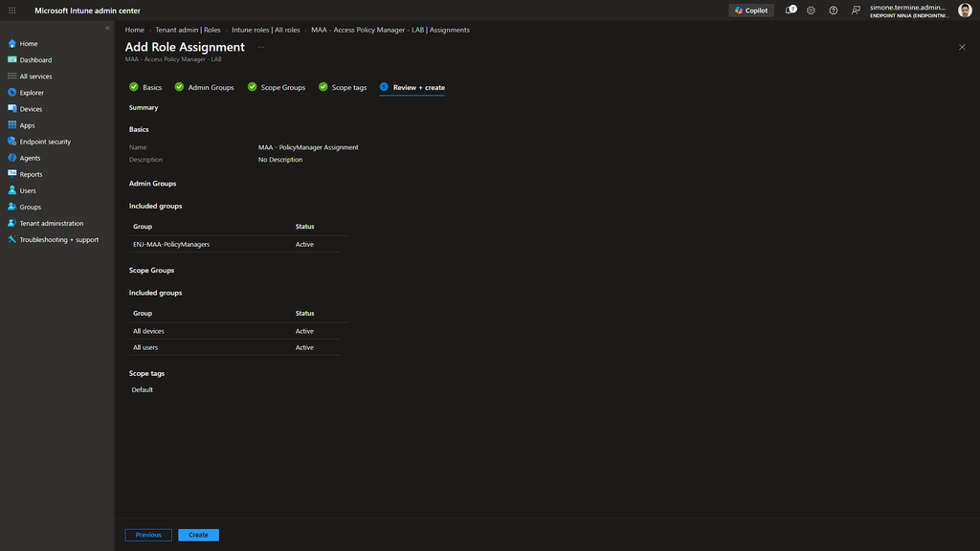Click the Endpoint security shield icon
This screenshot has width=980, height=551.
11,142
